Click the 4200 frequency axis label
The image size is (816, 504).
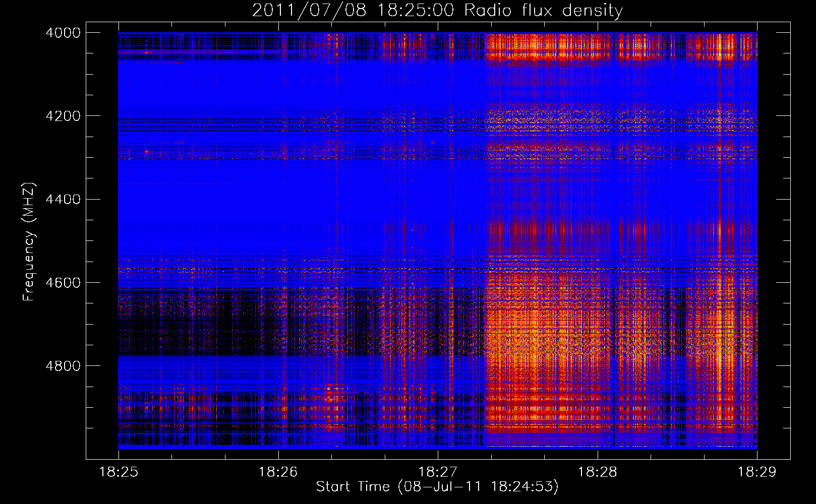coord(63,116)
